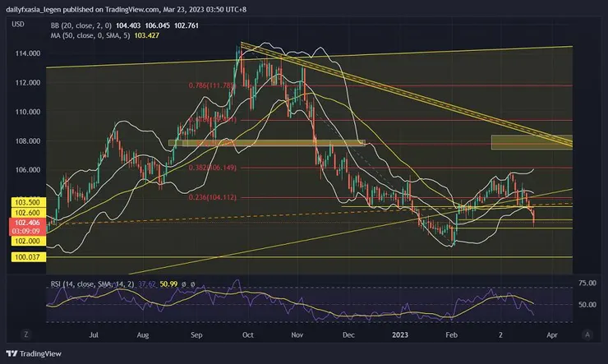Click the RSI 50.00 scale value

pyautogui.click(x=587, y=305)
